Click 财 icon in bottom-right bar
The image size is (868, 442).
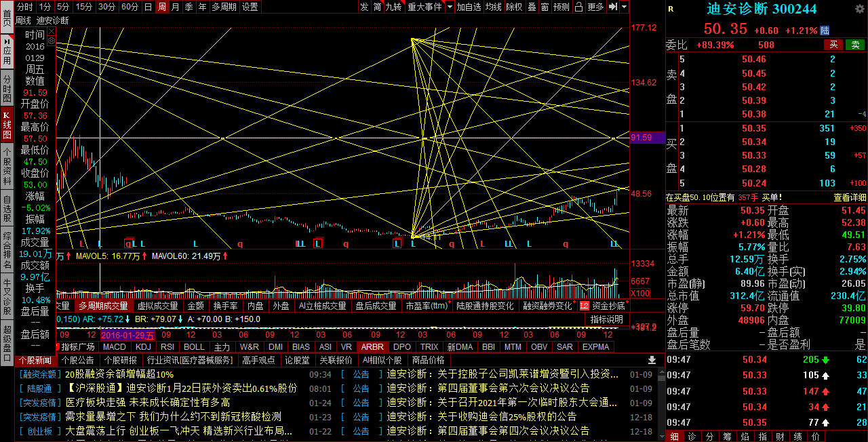tap(780, 437)
